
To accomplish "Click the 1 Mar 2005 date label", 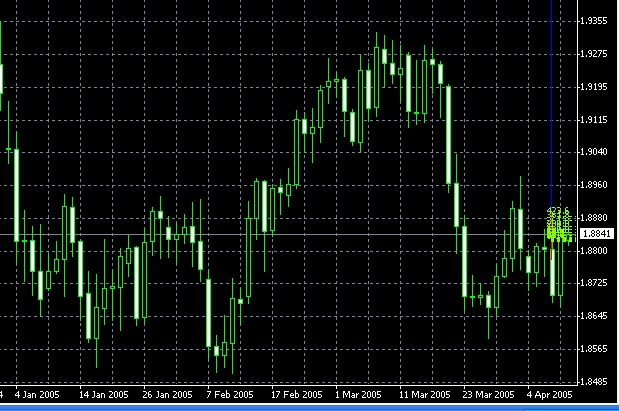I will 358,394.
